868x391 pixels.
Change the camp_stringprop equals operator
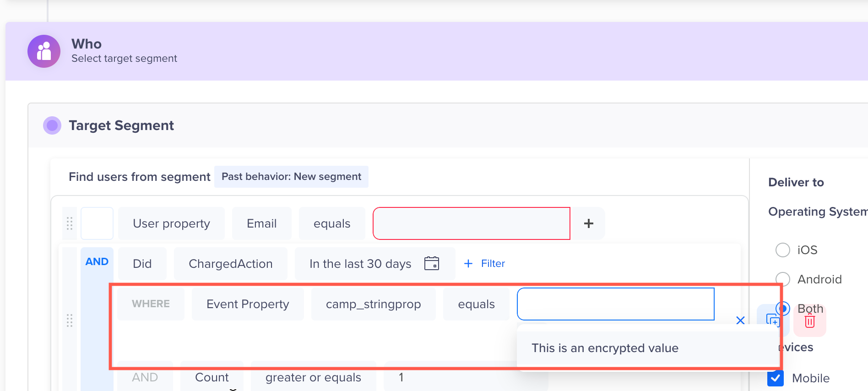pos(476,304)
